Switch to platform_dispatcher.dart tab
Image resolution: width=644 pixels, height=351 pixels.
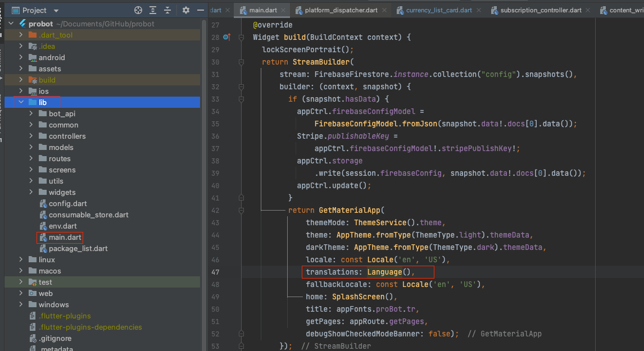[x=341, y=10]
